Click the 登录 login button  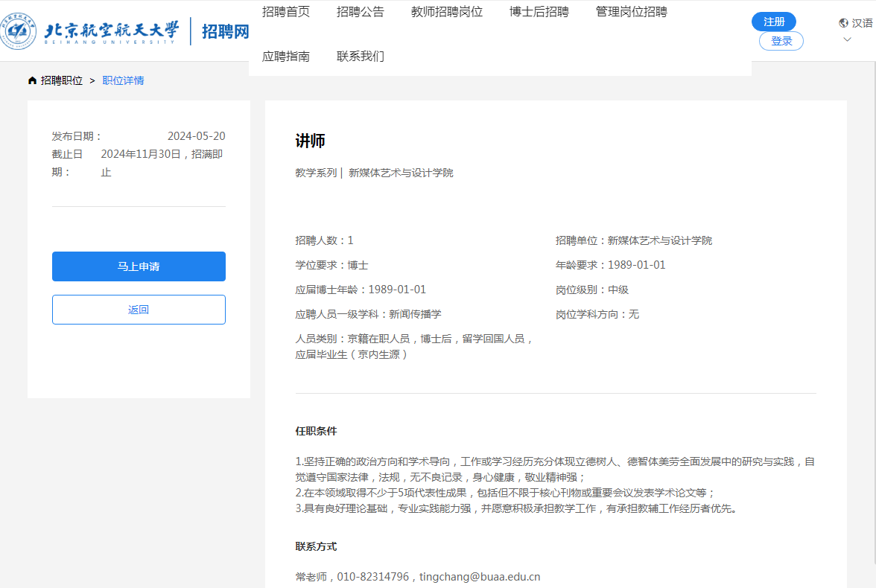(x=781, y=42)
